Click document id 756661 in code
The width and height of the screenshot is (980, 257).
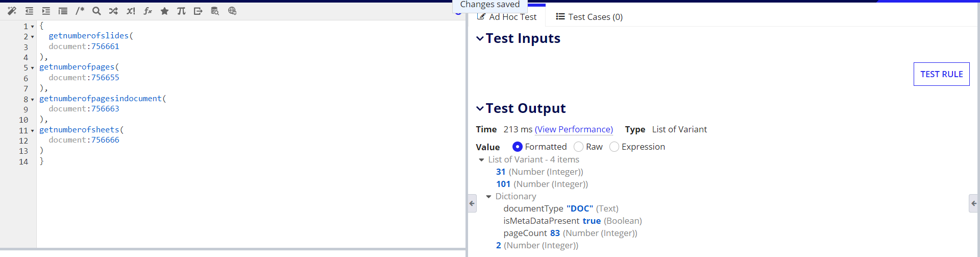coord(105,46)
